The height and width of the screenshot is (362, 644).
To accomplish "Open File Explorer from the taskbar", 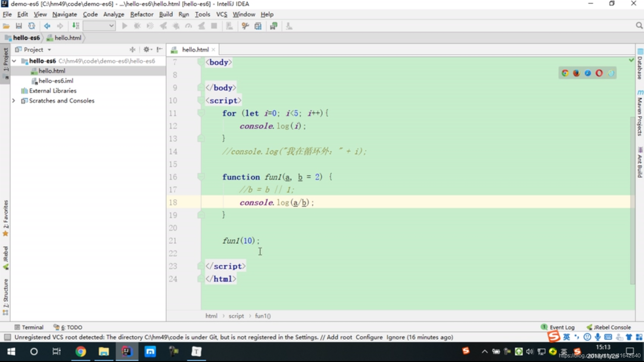I will pos(104,352).
